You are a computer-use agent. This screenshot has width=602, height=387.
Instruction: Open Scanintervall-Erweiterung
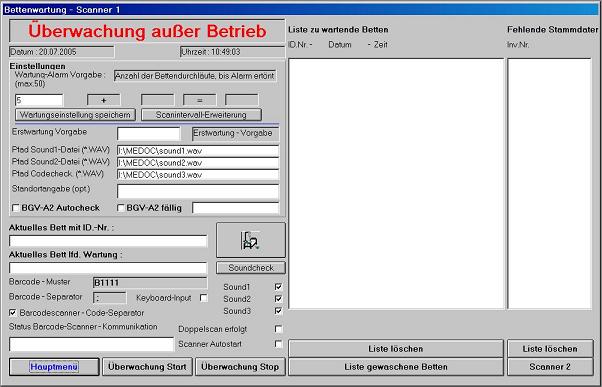click(201, 115)
